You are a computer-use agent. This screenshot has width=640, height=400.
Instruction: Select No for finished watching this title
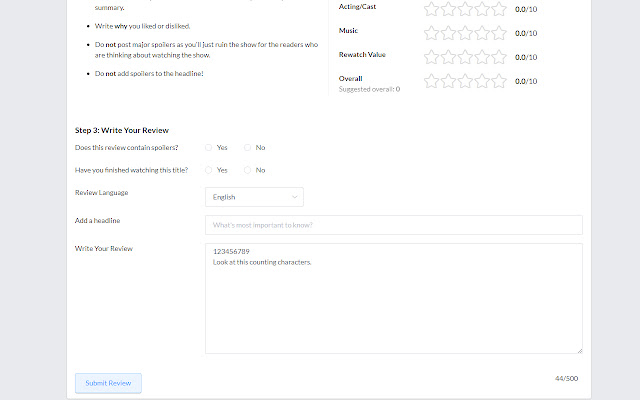247,170
